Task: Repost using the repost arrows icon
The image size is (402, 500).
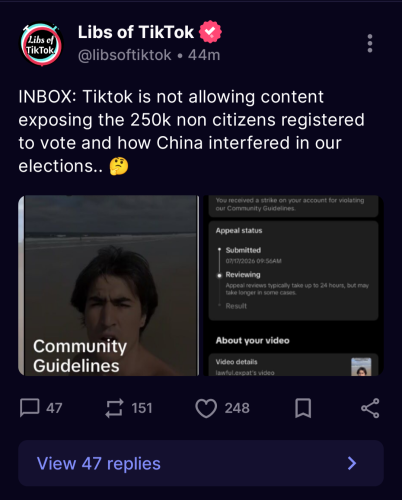Action: click(x=114, y=408)
